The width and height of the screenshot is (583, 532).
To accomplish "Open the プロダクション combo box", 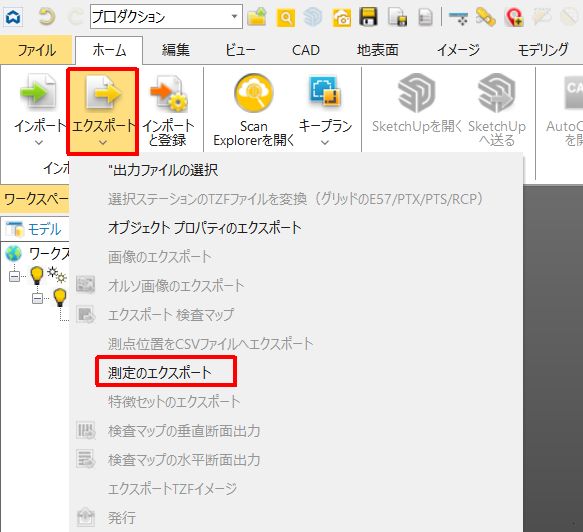I will click(166, 17).
